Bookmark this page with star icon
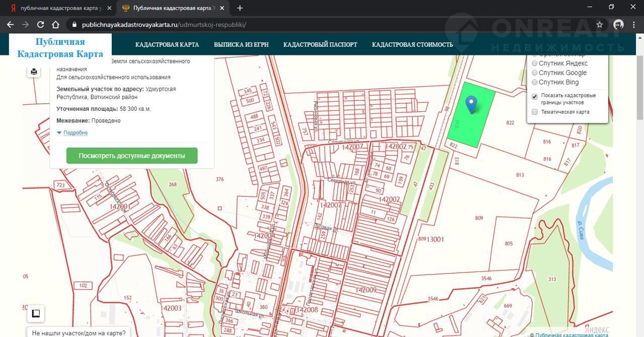Image resolution: width=644 pixels, height=337 pixels. click(599, 25)
